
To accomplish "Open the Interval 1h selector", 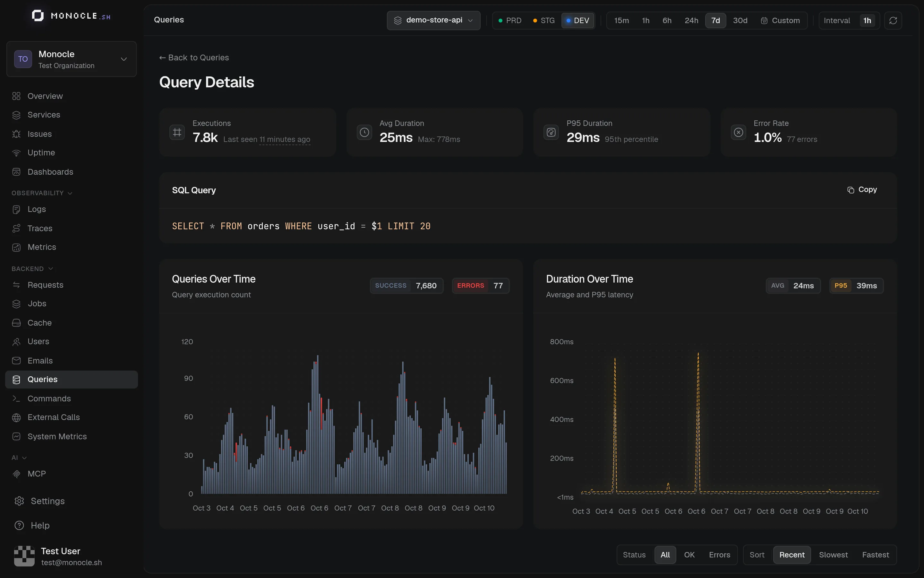I will point(849,20).
